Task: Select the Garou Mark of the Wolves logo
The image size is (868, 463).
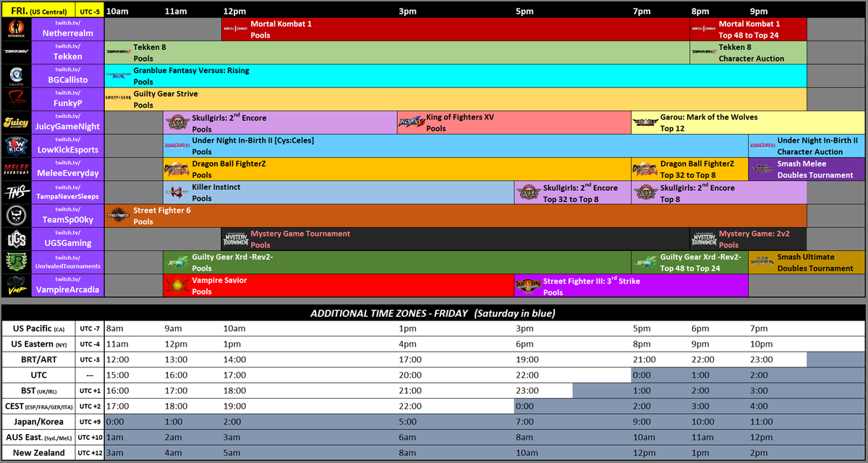Action: [645, 122]
